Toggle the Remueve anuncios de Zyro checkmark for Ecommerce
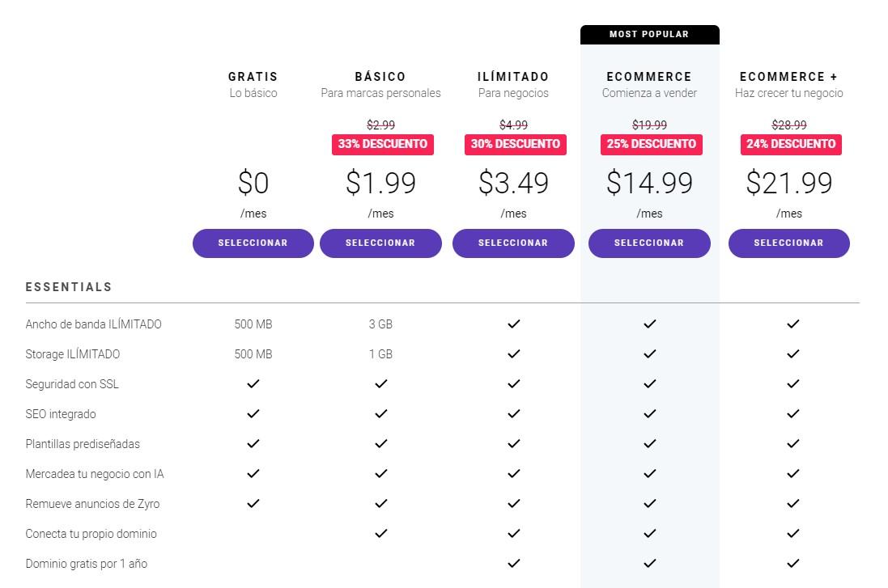888x588 pixels. click(x=649, y=503)
